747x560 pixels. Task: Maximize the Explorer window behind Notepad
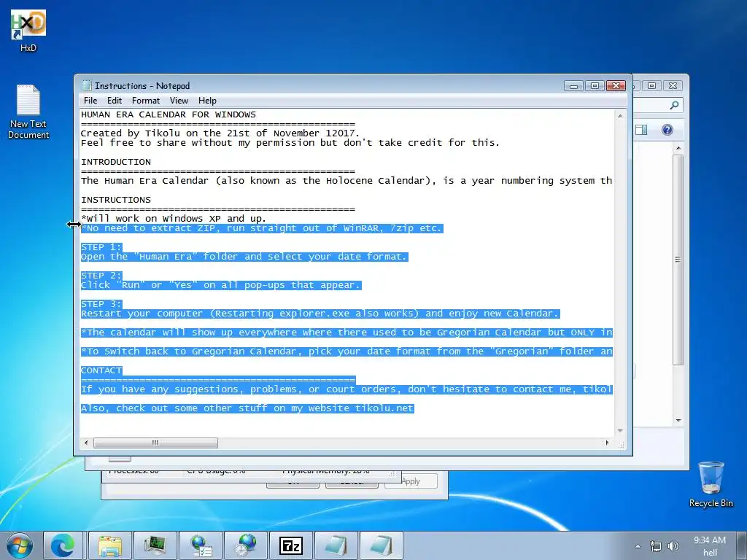(651, 86)
